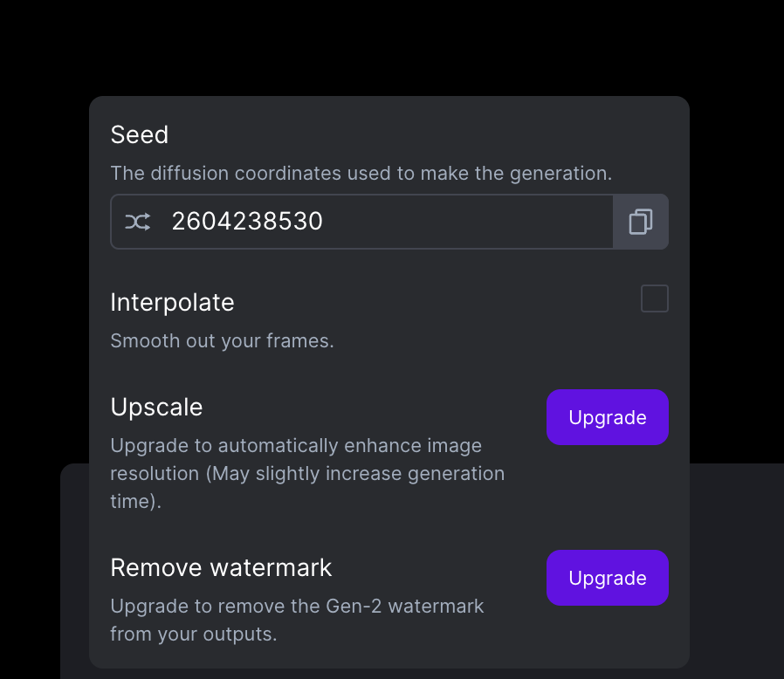Randomize the seed with the shuffle icon
This screenshot has width=784, height=679.
click(137, 222)
